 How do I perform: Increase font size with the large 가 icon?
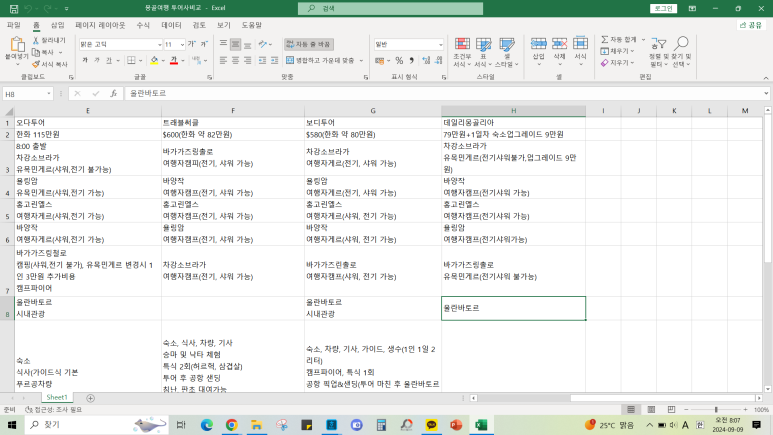(192, 44)
